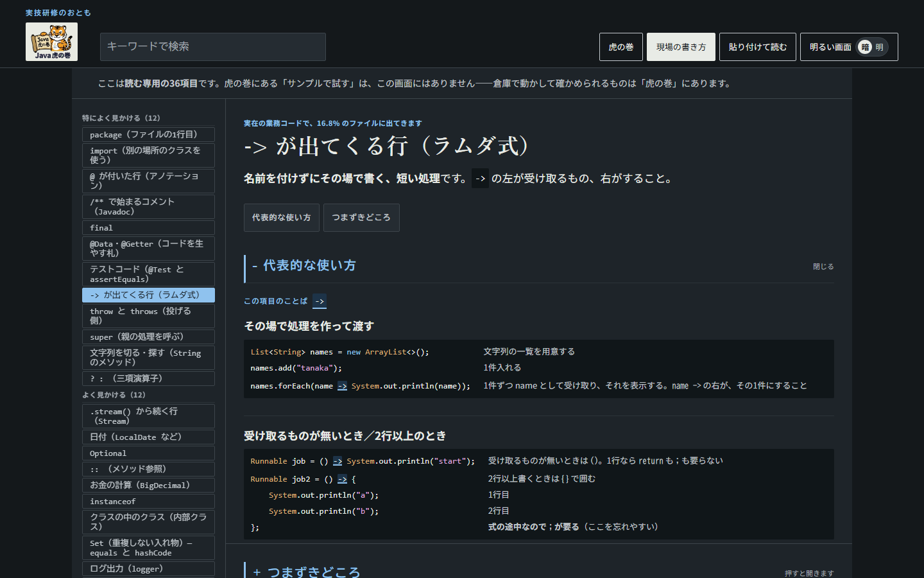Open the package（ファイルの1行目）item
The height and width of the screenshot is (578, 924).
tap(148, 135)
